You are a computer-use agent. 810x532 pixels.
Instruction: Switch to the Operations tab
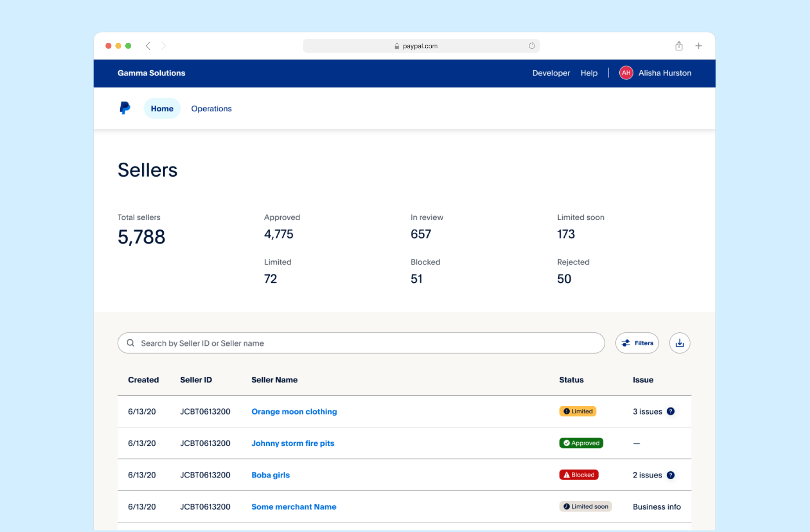coord(211,109)
